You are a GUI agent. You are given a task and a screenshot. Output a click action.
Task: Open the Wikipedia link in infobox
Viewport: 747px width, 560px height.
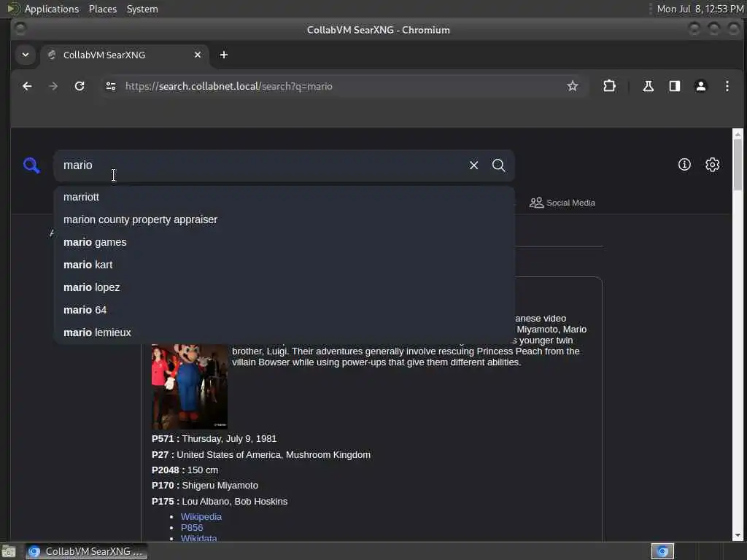click(201, 517)
